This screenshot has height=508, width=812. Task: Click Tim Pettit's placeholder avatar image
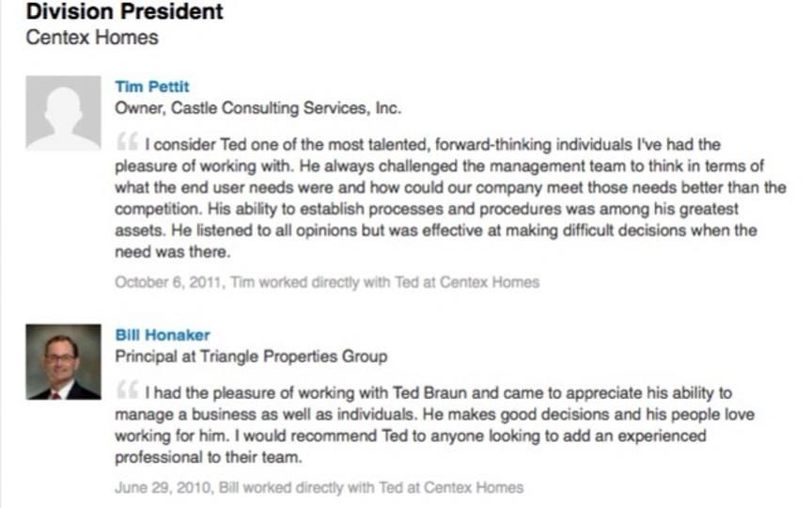pos(63,113)
